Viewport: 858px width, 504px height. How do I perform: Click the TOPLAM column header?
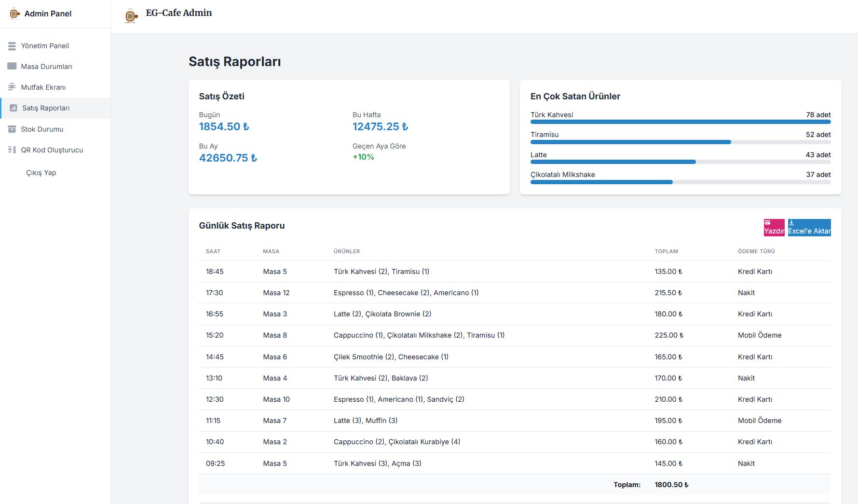666,251
